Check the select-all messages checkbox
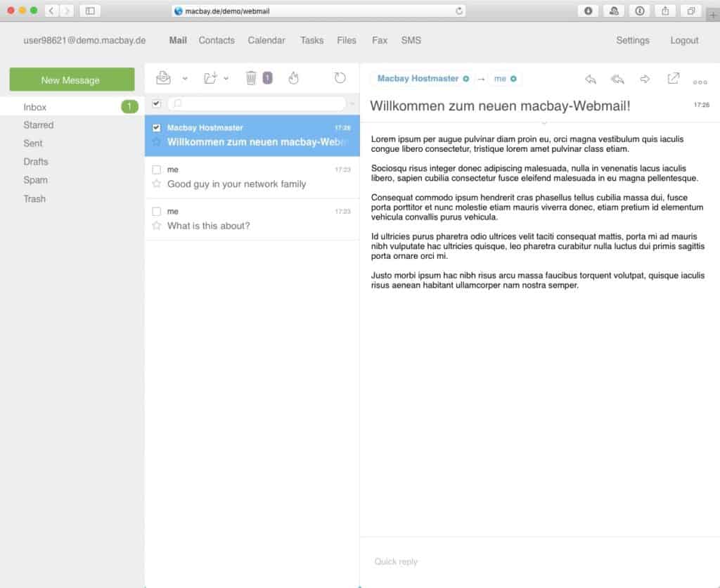This screenshot has width=720, height=588. [x=156, y=103]
